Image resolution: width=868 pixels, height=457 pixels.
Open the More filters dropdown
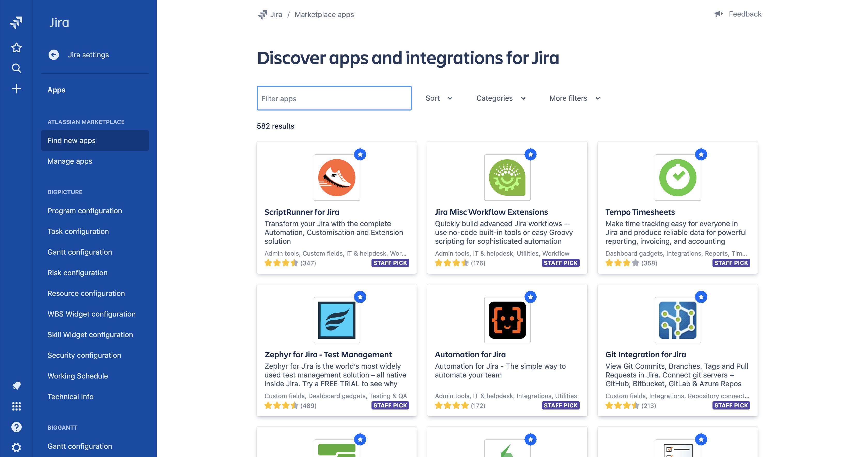coord(574,98)
